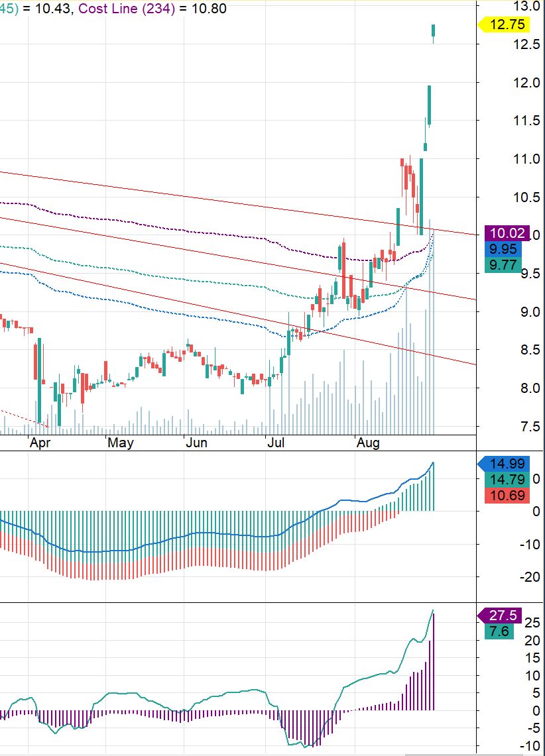545x756 pixels.
Task: Click the 20 label on the bottom indicator axis
Action: tap(532, 640)
